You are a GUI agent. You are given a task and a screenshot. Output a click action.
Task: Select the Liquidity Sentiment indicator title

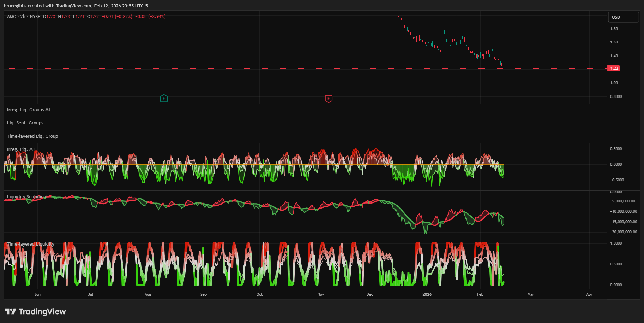pyautogui.click(x=27, y=197)
